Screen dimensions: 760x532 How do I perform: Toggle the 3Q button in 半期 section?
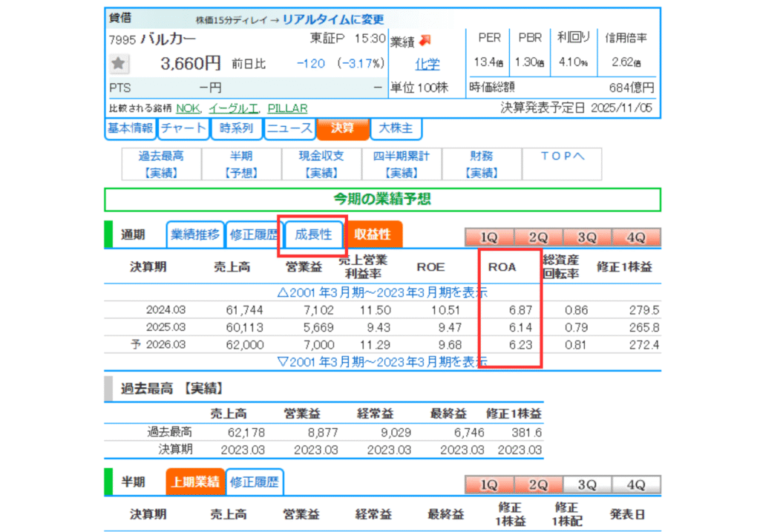587,485
